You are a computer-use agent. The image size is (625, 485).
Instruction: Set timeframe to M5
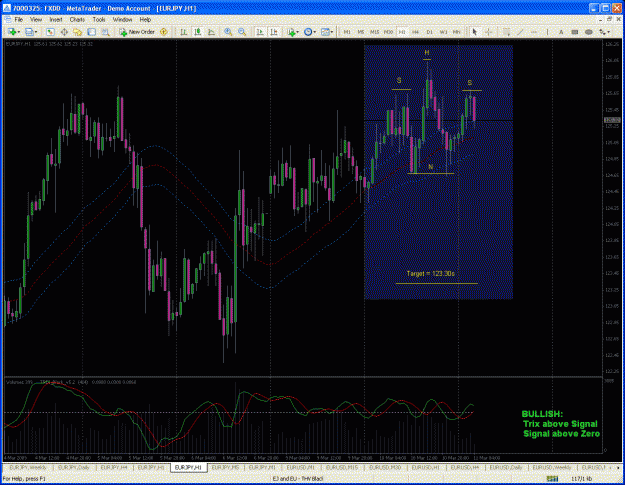coord(361,32)
